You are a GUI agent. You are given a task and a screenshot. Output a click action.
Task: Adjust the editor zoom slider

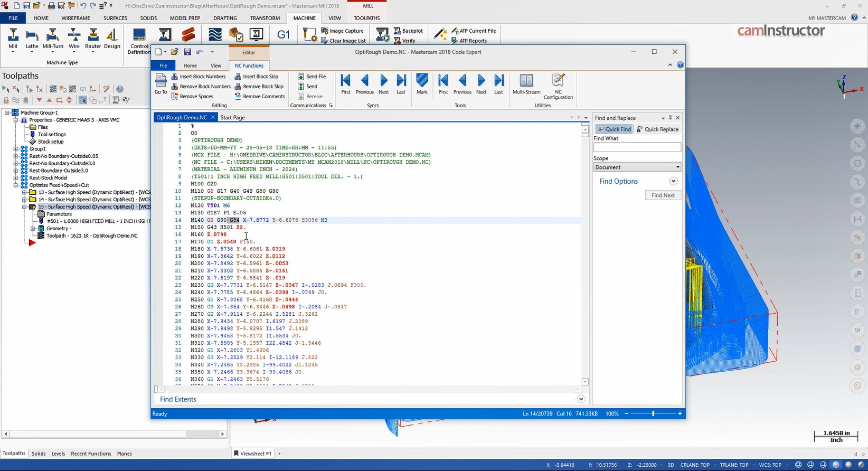(653, 413)
